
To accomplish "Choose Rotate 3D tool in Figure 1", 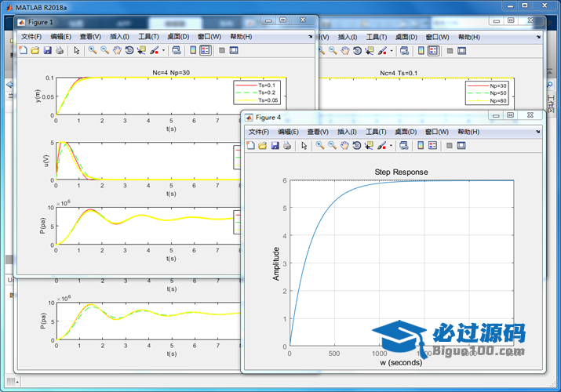I will (x=129, y=50).
